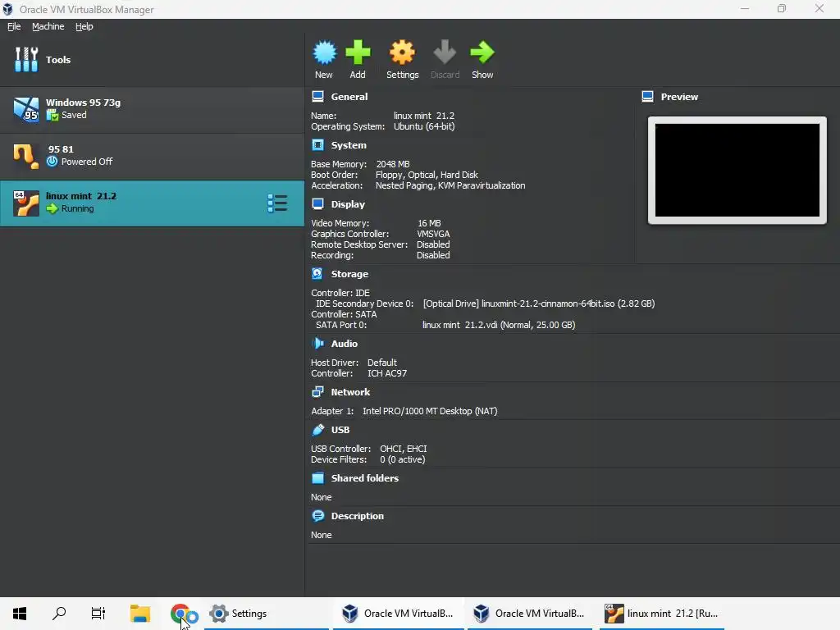The height and width of the screenshot is (630, 840).
Task: Open the Storage settings heading link
Action: pos(349,274)
